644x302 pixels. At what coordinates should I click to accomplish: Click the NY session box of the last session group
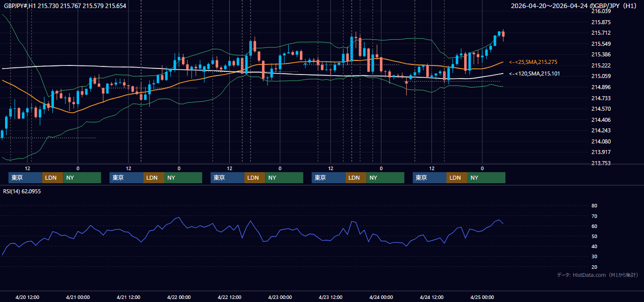pos(486,178)
